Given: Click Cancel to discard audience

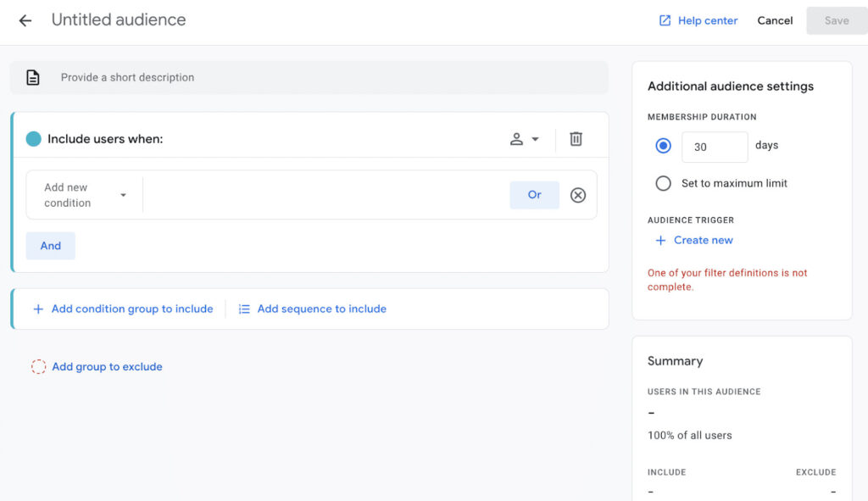Looking at the screenshot, I should 775,20.
